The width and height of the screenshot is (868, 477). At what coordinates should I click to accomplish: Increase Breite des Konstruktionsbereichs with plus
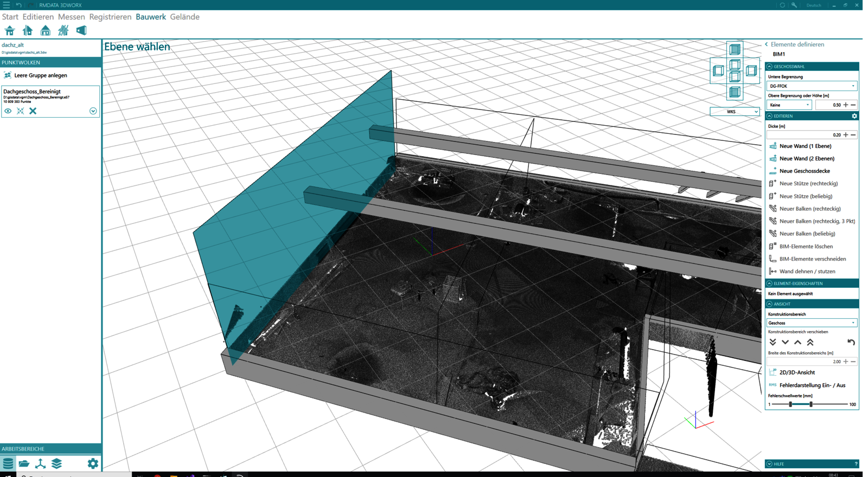coord(846,362)
